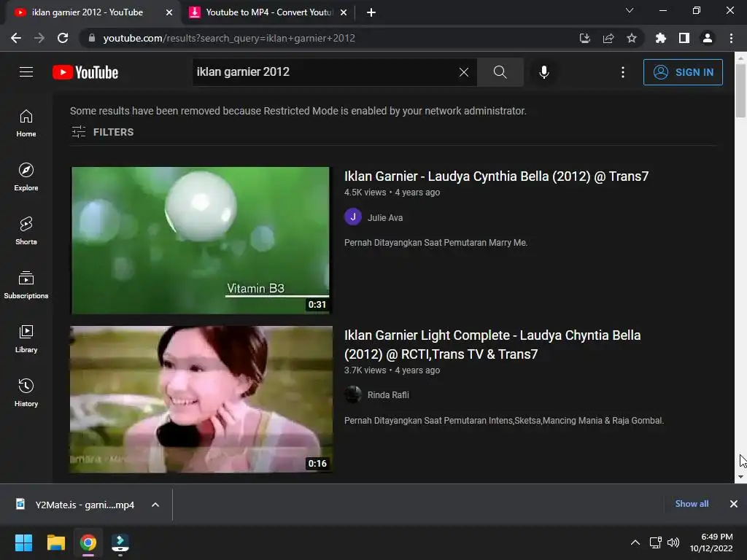Click the address bar URL
The width and height of the screenshot is (747, 560).
point(229,38)
